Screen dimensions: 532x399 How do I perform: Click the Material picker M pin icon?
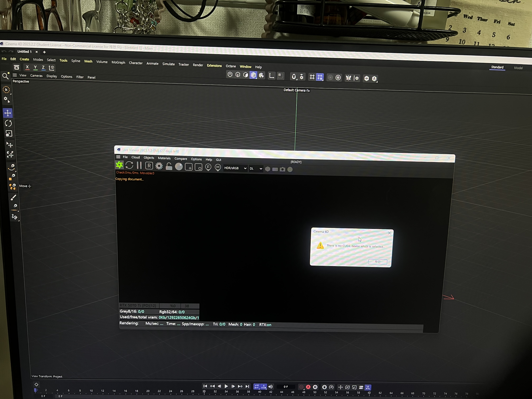[x=218, y=167]
